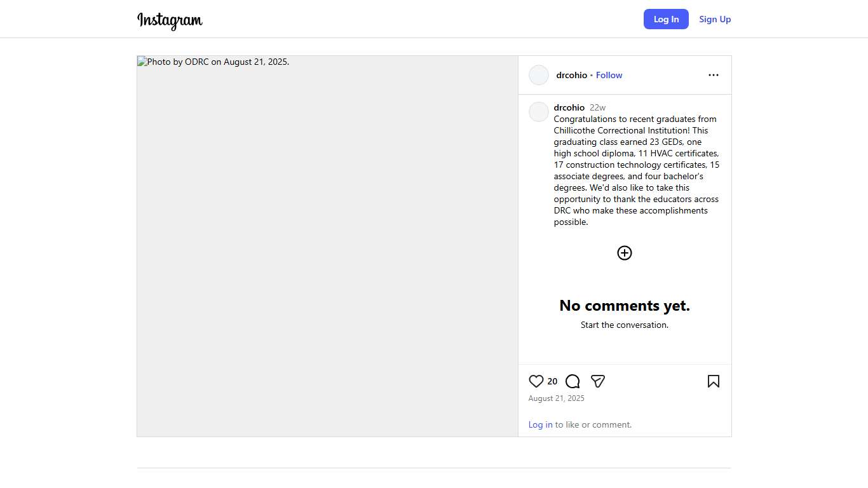The height and width of the screenshot is (488, 868).
Task: Open the three-dot more options menu
Action: (x=713, y=75)
